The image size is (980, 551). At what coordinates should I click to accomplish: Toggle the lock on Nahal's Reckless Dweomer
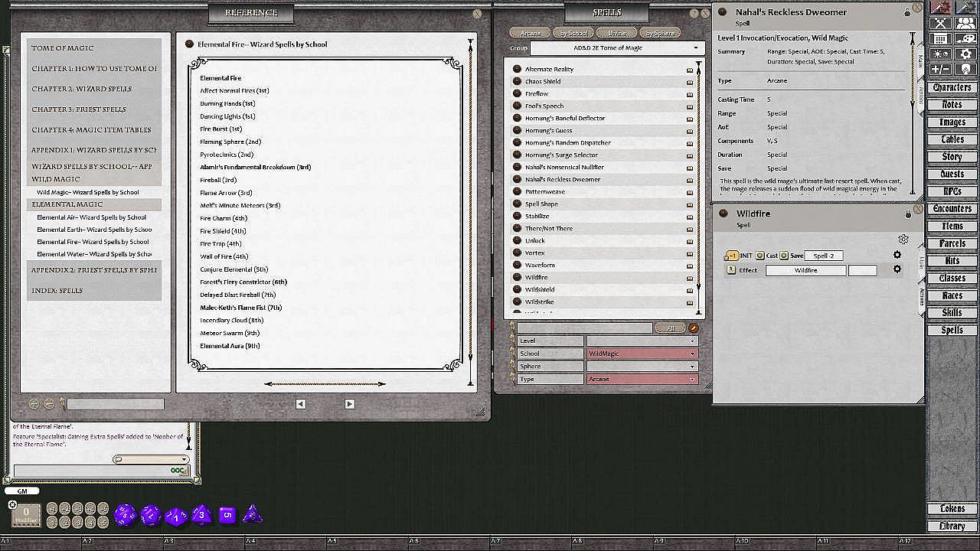tap(908, 13)
